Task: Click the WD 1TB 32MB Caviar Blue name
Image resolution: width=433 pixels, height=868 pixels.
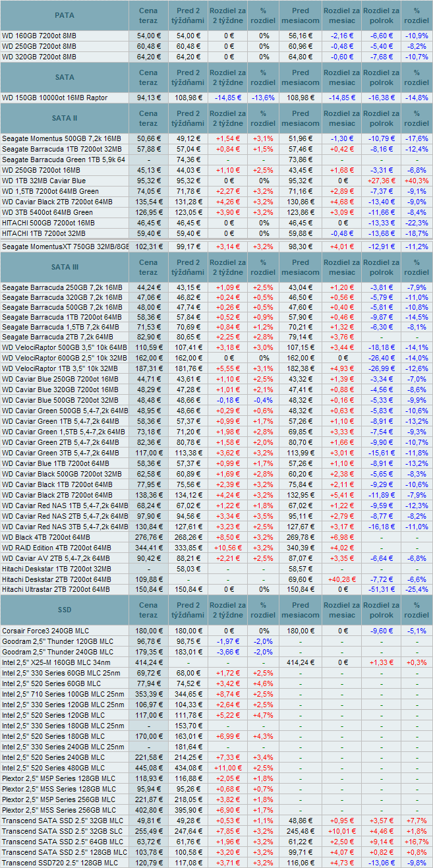Action: click(43, 181)
